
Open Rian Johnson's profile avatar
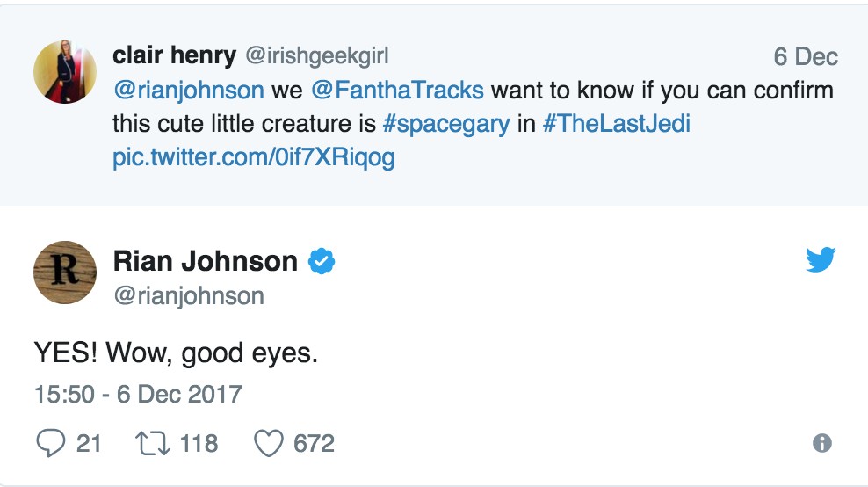65,273
